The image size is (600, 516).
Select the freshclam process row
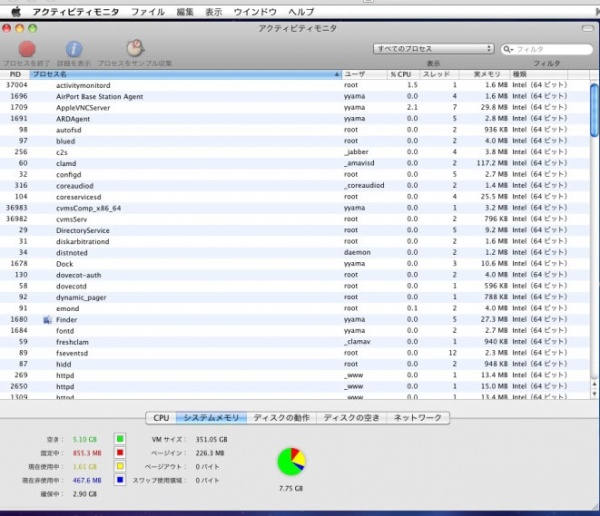[295, 342]
